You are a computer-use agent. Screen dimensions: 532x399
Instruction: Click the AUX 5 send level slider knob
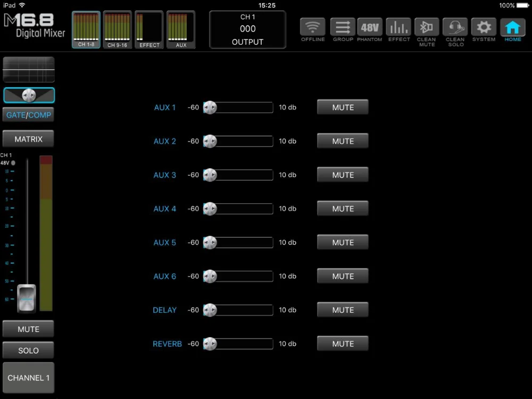pos(210,243)
